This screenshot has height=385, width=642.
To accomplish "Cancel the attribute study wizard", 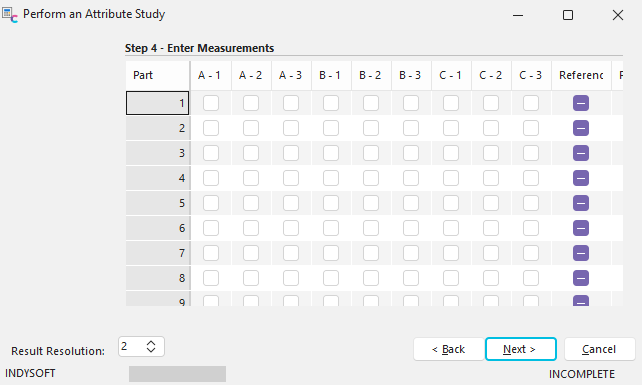I will [x=599, y=349].
